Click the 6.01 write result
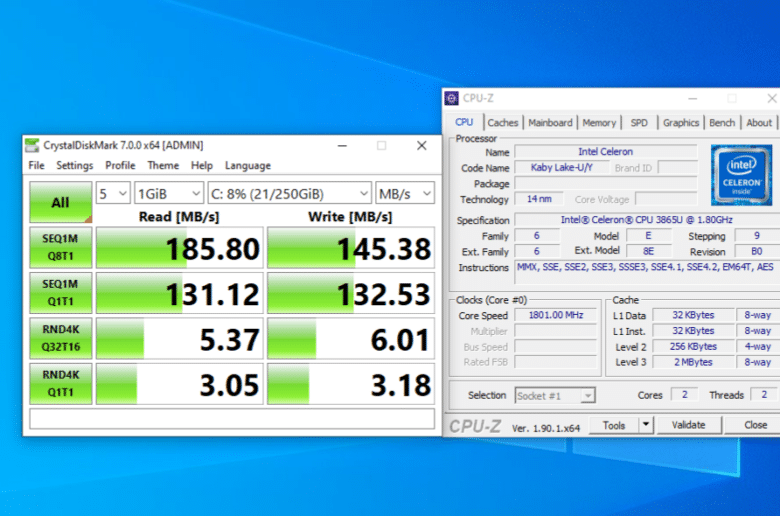This screenshot has height=516, width=780. 351,338
